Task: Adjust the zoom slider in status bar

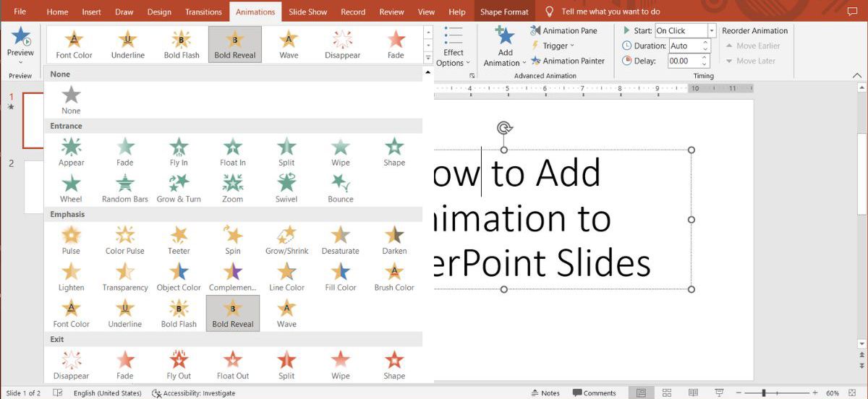Action: coord(765,393)
